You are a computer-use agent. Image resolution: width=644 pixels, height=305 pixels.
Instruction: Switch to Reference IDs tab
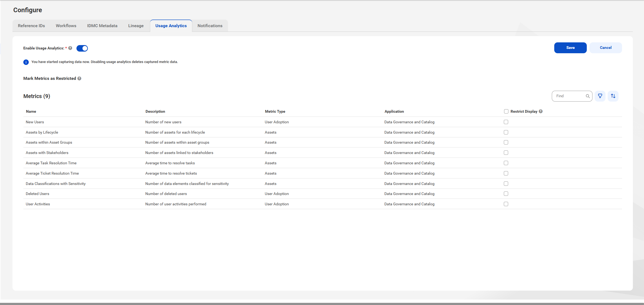click(31, 26)
